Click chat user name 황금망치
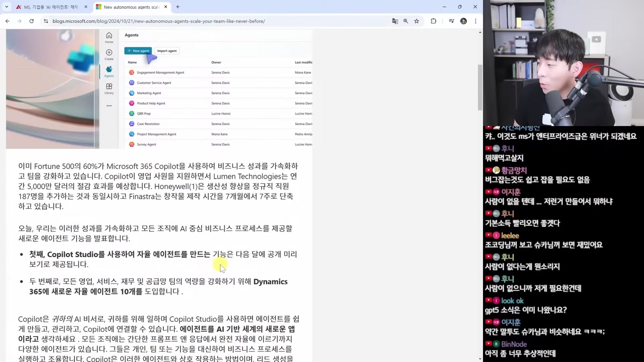Screen dimensions: 644x362 click(514, 170)
